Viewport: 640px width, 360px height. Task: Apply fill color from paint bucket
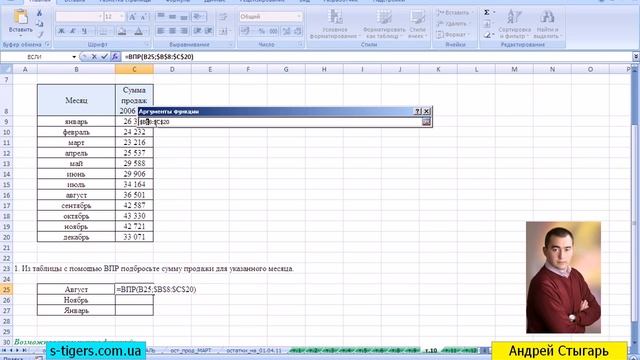tap(122, 31)
